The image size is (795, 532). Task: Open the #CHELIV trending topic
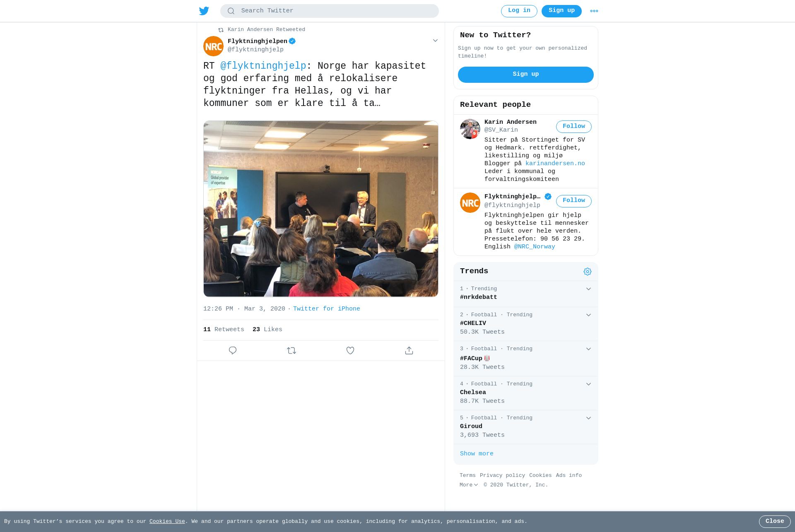(526, 324)
